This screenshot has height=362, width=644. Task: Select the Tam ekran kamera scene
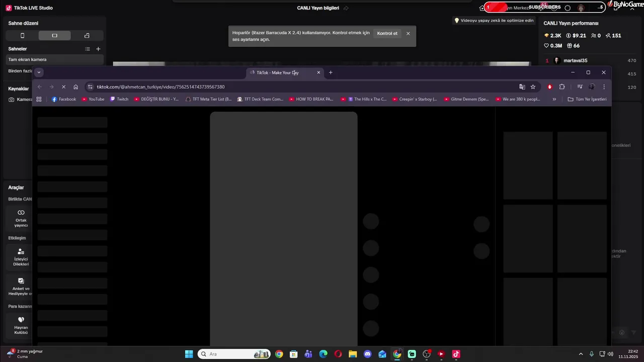55,59
